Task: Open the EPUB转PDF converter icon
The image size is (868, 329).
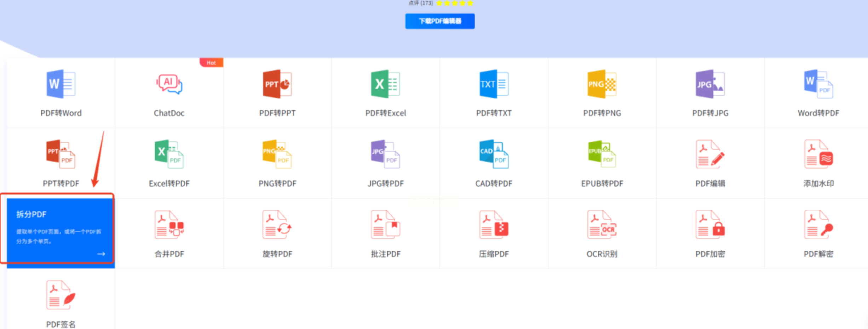Action: (x=602, y=154)
